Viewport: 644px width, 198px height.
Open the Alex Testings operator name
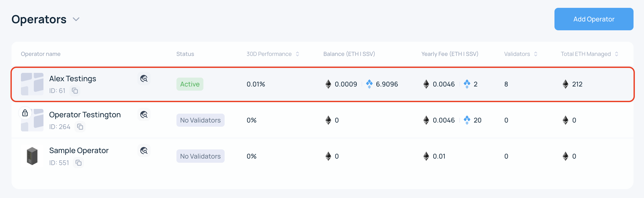73,79
